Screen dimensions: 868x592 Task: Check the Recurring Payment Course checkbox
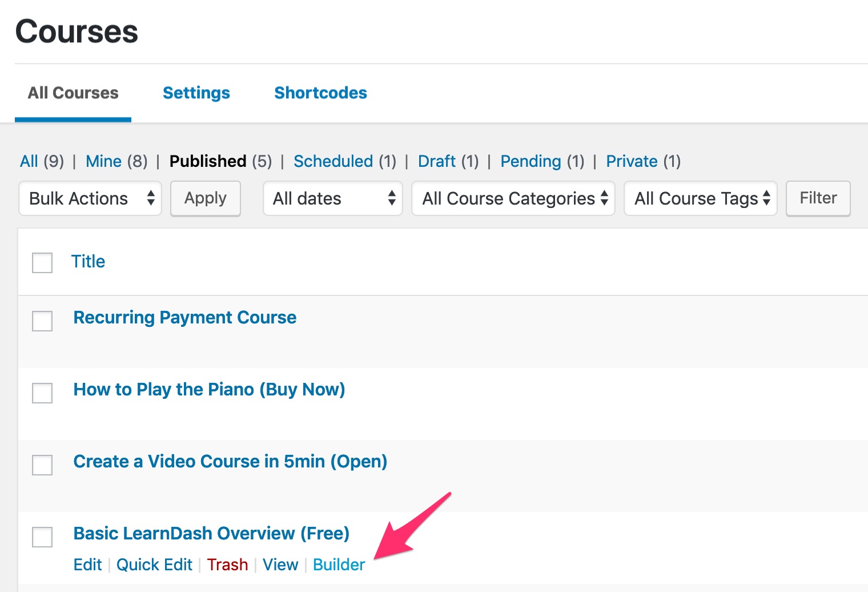click(x=42, y=321)
